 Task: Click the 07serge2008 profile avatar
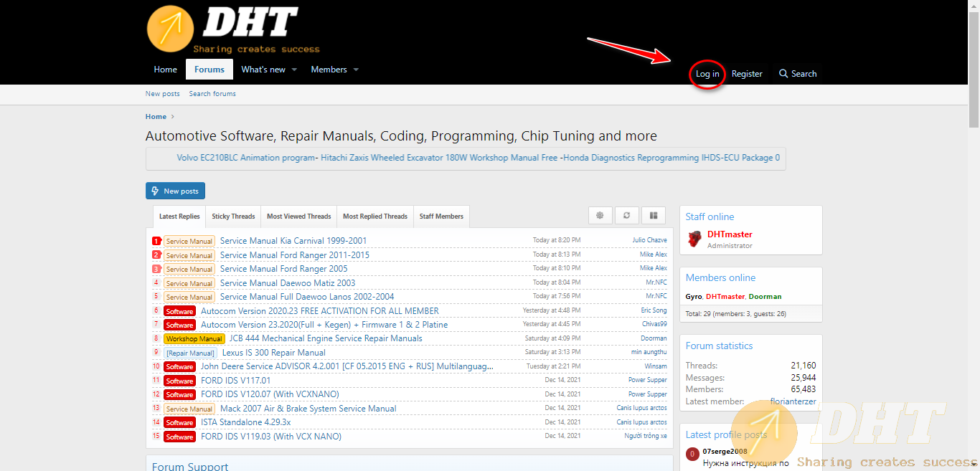click(x=692, y=454)
